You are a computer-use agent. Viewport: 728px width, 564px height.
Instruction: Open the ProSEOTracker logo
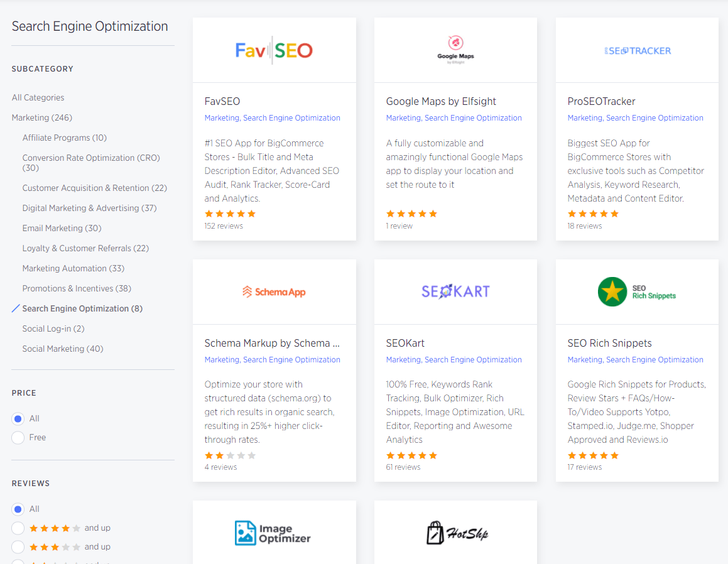pyautogui.click(x=638, y=51)
